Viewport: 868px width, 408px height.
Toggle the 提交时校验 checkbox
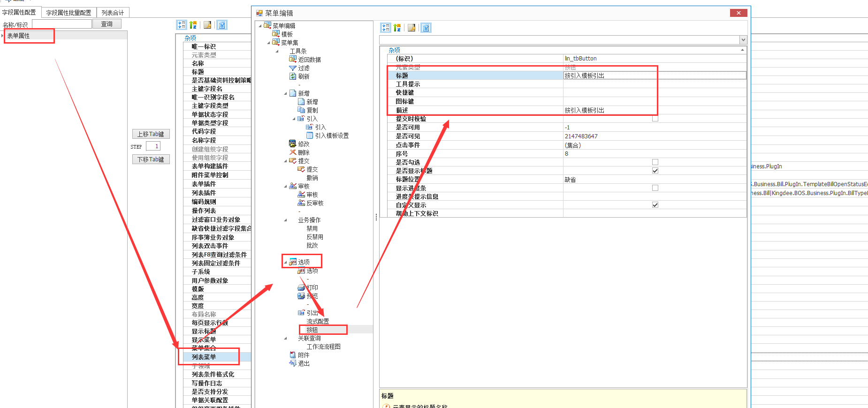[x=655, y=119]
